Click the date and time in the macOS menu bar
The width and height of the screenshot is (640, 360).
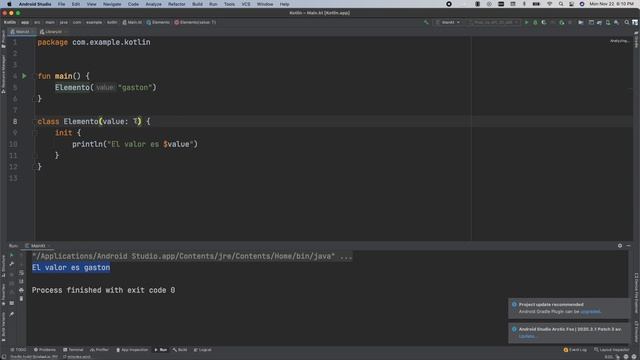tap(611, 4)
